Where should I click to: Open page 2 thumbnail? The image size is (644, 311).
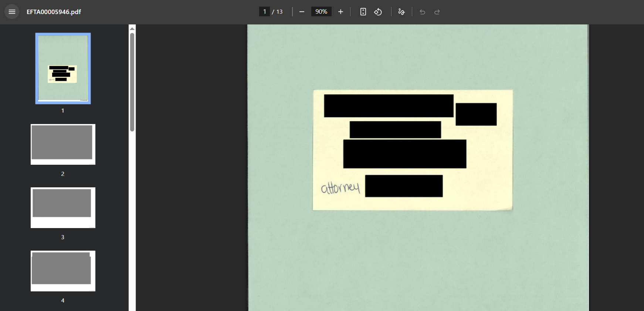point(63,144)
